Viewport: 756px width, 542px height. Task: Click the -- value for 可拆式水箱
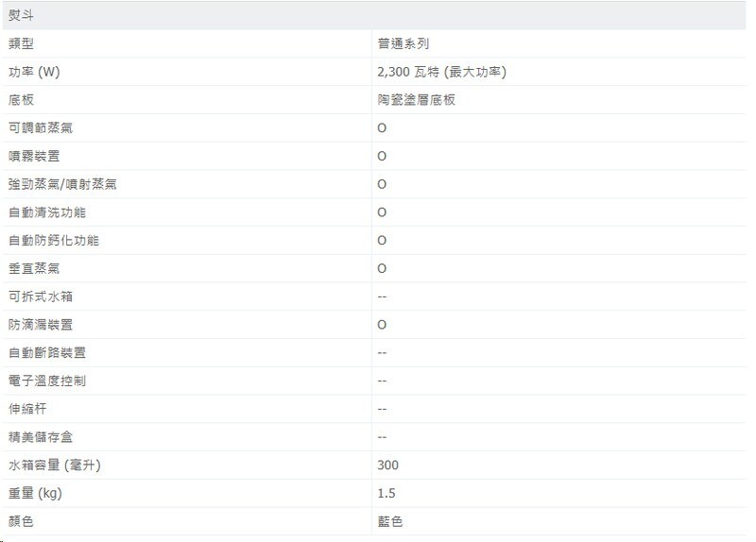(x=382, y=296)
